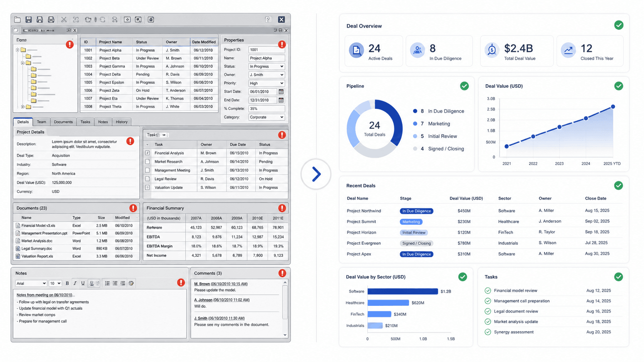
Task: Click the Save disk icon in the toolbar
Action: (x=29, y=20)
